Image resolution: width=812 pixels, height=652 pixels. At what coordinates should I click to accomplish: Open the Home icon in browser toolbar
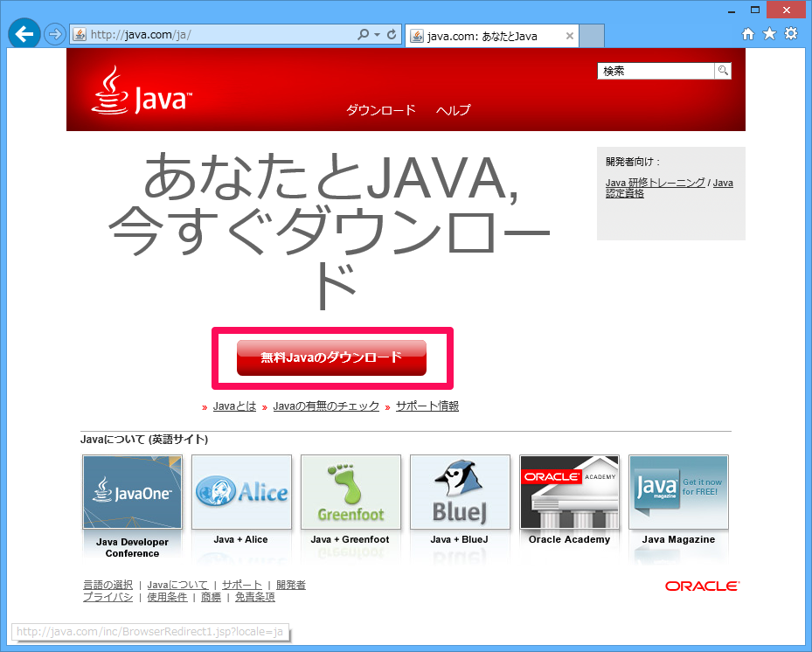click(748, 34)
